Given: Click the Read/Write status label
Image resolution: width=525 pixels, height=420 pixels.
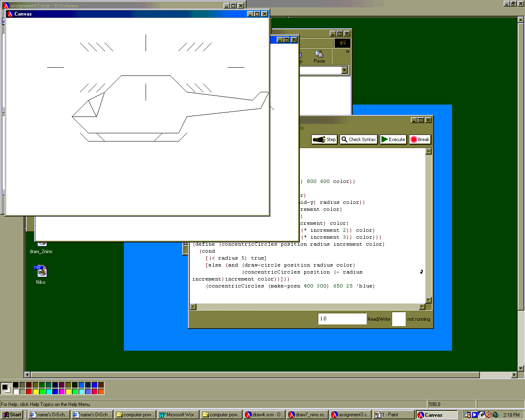Looking at the screenshot, I should pyautogui.click(x=379, y=319).
